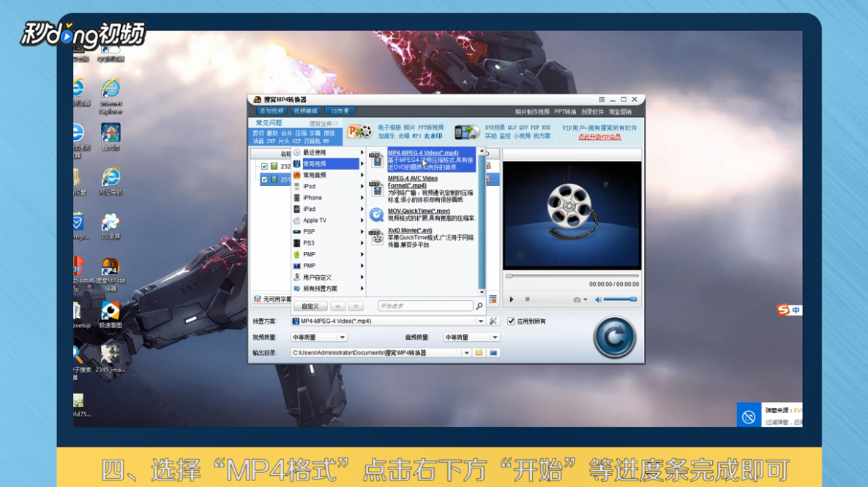
Task: Click the MP4-MPEG-4 Video format icon
Action: [x=377, y=160]
